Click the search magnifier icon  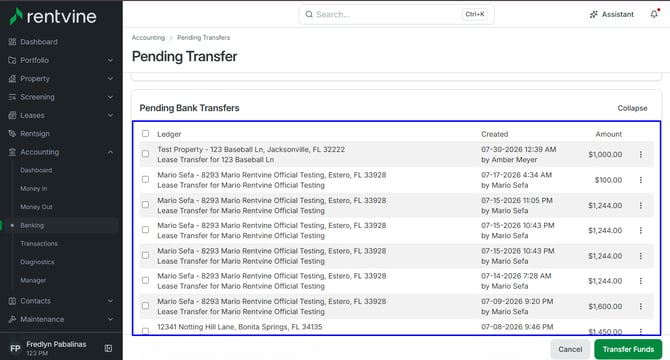click(309, 15)
